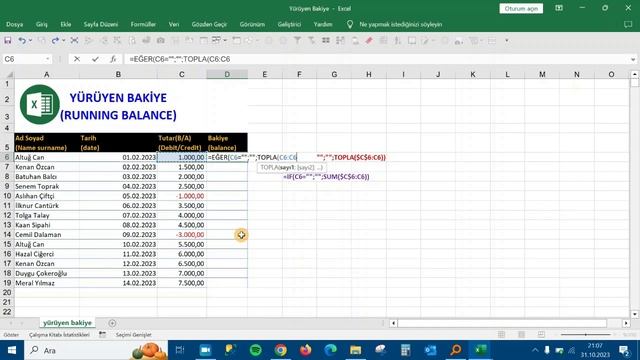Open File Explorer from the taskbar

(x=356, y=350)
